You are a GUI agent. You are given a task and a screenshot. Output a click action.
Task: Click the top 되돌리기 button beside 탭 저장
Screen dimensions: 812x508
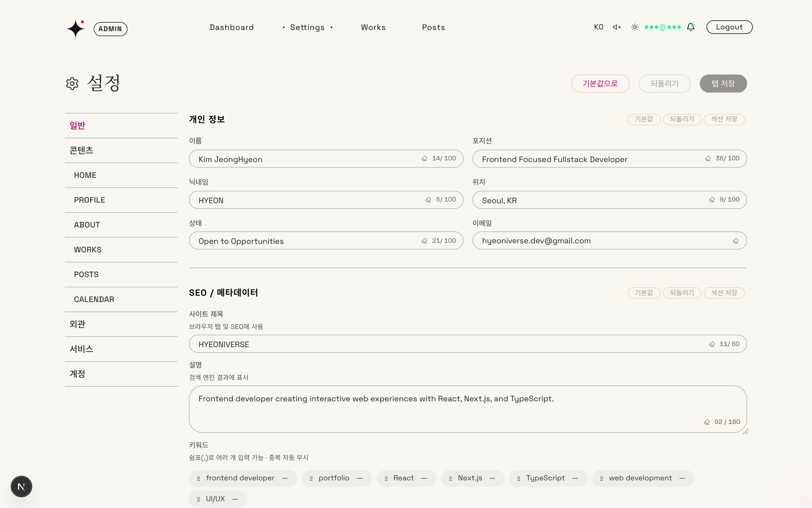(x=664, y=83)
